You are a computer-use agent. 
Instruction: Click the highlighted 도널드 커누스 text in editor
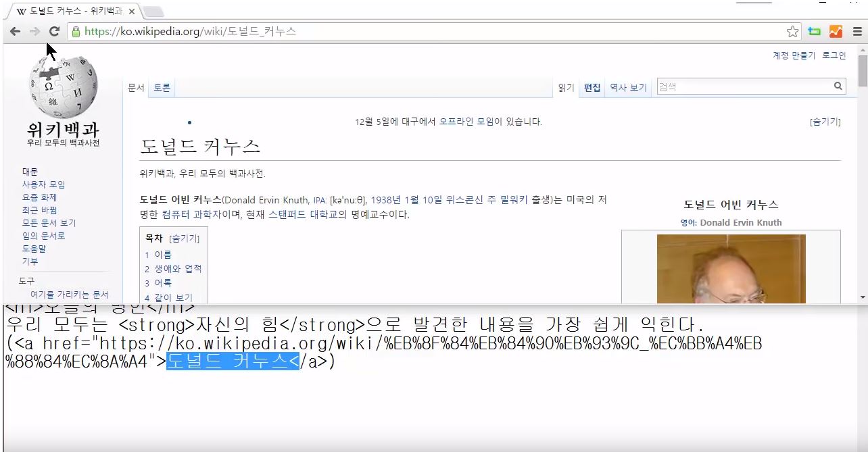(x=233, y=361)
